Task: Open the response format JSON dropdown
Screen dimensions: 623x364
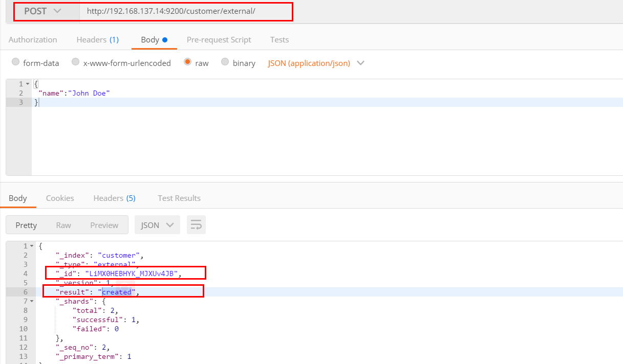Action: 157,225
